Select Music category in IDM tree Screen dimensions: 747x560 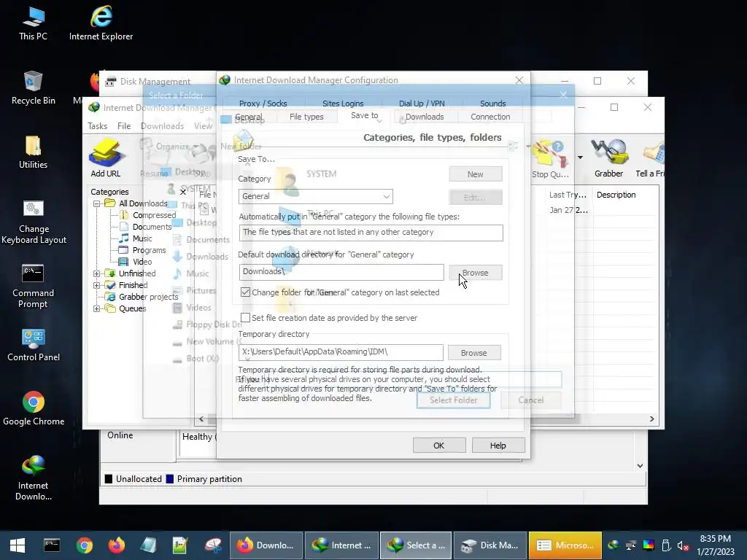point(142,238)
